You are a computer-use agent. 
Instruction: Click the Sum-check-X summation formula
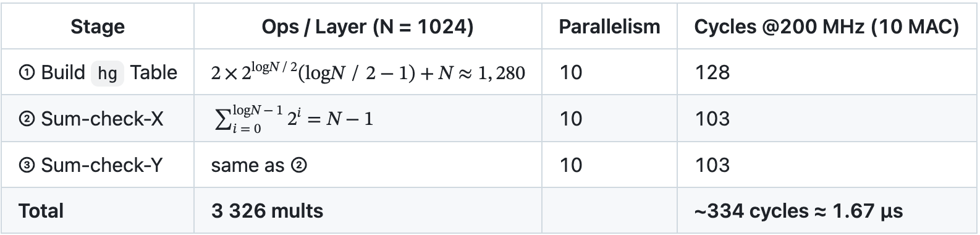coord(294,118)
